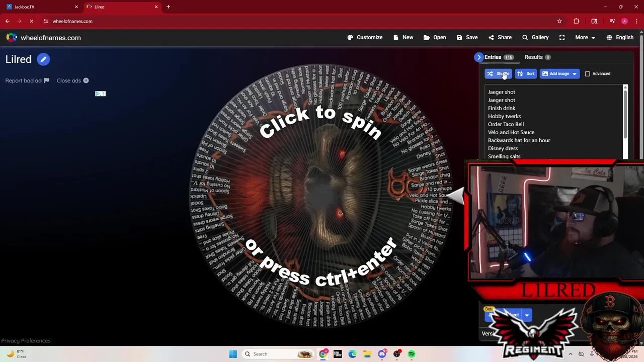Select 'Backwards hat for an hour' entry

coord(519,140)
